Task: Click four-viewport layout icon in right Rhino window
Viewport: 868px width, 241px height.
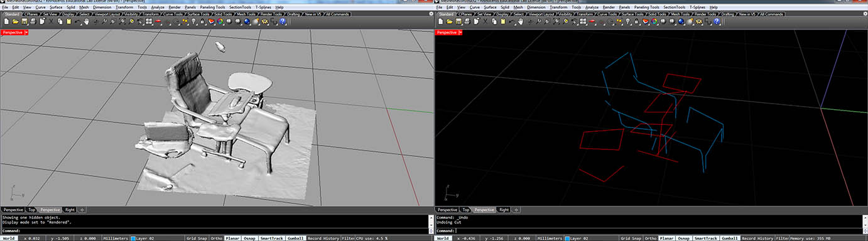Action: (583, 21)
